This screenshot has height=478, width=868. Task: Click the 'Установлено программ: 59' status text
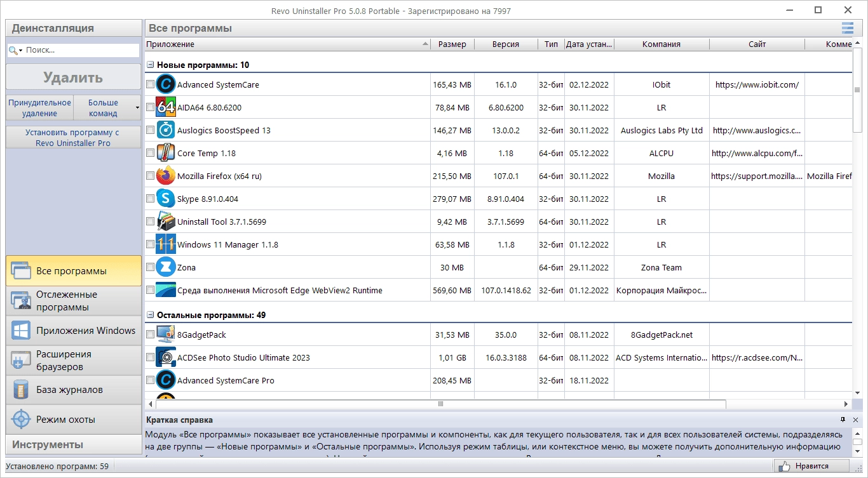(57, 466)
